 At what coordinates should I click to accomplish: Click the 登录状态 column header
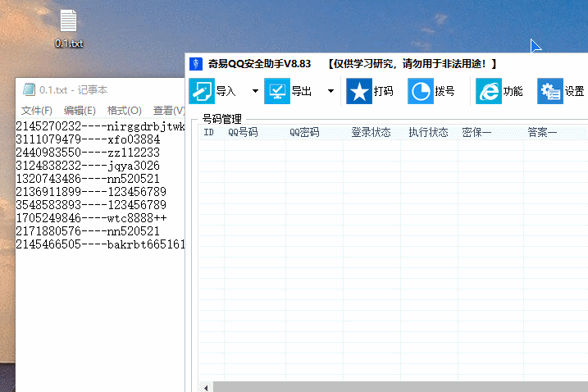pyautogui.click(x=371, y=132)
